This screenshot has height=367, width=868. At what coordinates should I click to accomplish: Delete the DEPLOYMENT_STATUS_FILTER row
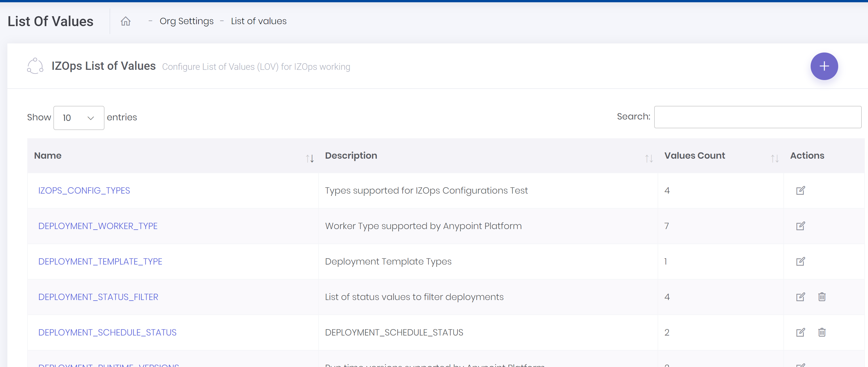[822, 297]
